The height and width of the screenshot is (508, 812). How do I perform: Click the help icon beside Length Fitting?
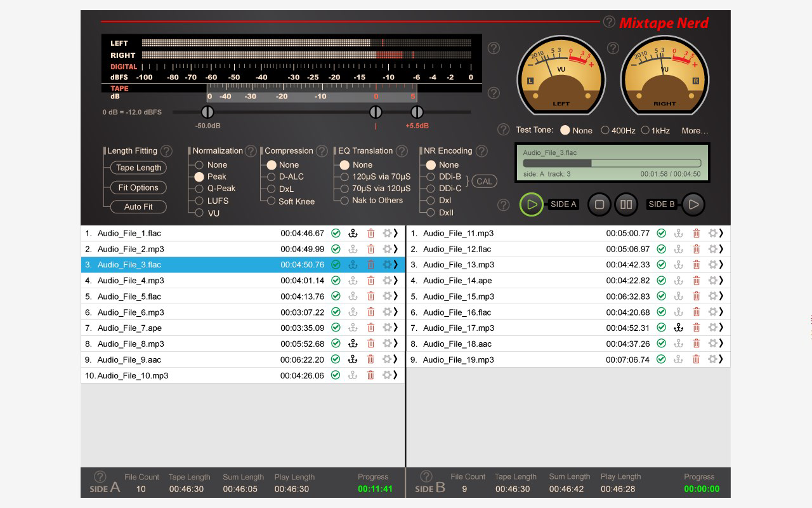click(x=166, y=150)
